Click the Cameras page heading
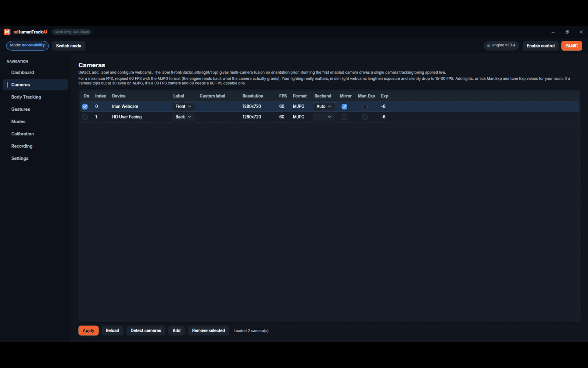The image size is (588, 368). pos(92,65)
